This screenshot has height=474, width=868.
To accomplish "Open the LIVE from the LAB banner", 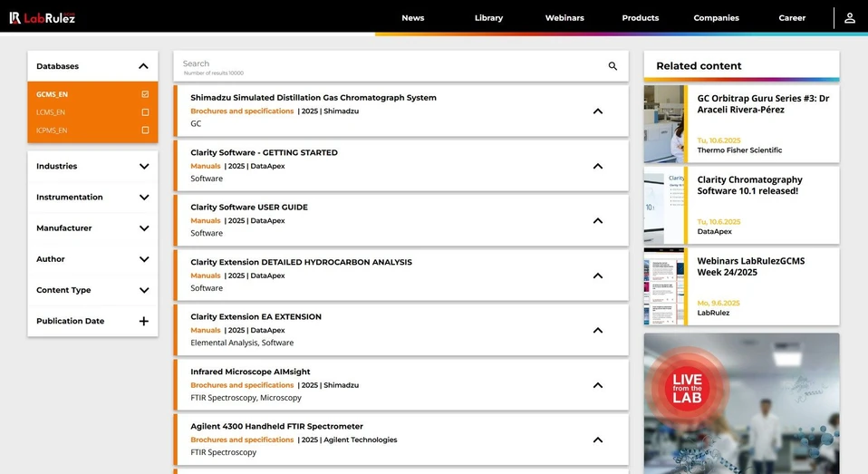I will (741, 403).
